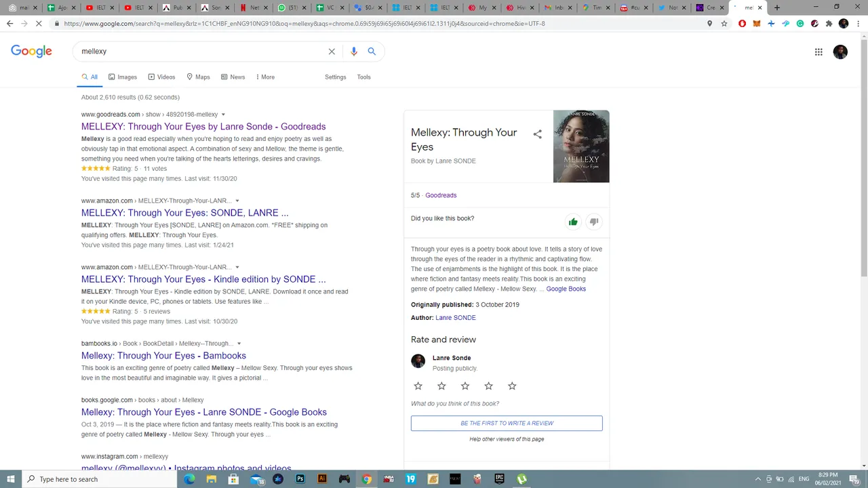Click the MetaMask fox extension icon
This screenshot has height=488, width=868.
[x=757, y=23]
